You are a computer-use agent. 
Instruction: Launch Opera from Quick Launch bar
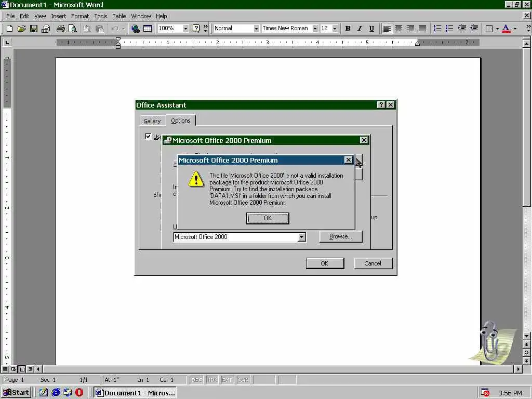coord(79,393)
